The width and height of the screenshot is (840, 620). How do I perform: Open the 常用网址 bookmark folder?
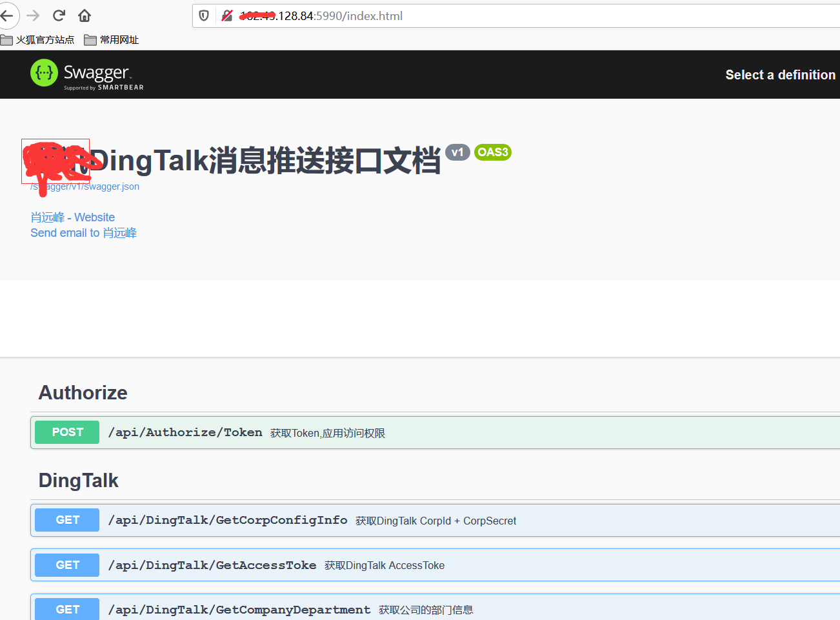(x=112, y=40)
